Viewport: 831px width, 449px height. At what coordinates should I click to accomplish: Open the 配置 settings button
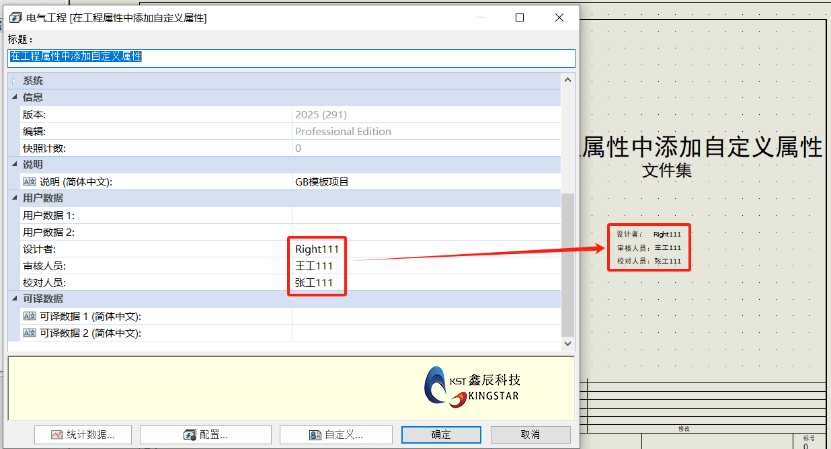click(206, 435)
